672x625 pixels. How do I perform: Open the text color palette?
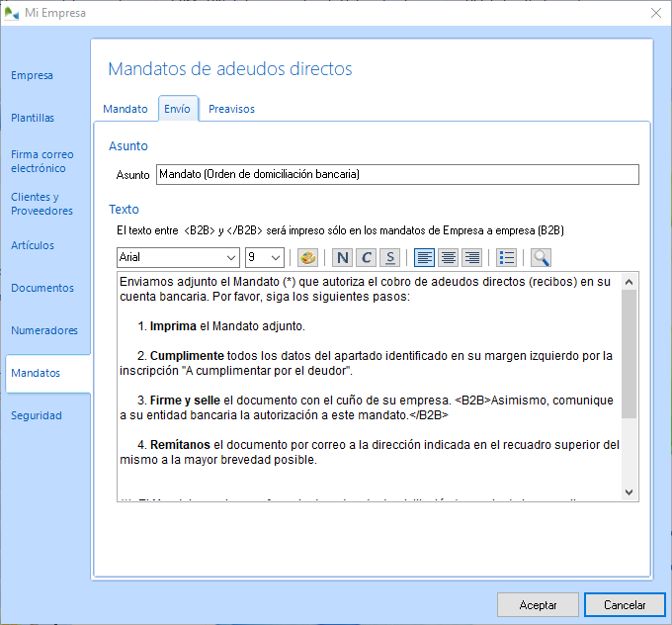point(307,257)
